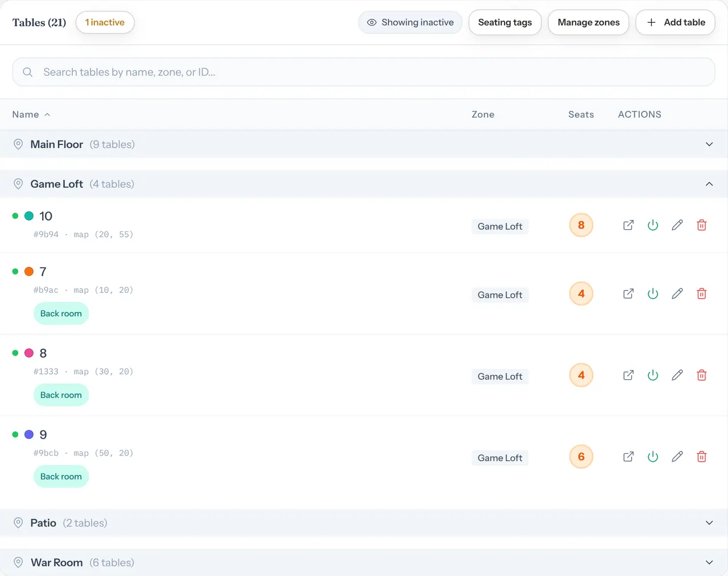Image resolution: width=728 pixels, height=576 pixels.
Task: Edit table 10 with pencil icon
Action: 677,225
